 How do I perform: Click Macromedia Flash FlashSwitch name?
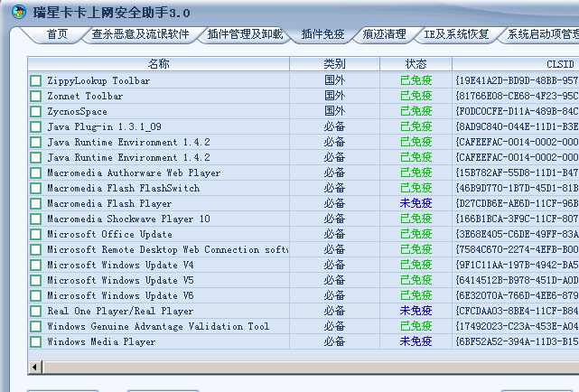124,188
